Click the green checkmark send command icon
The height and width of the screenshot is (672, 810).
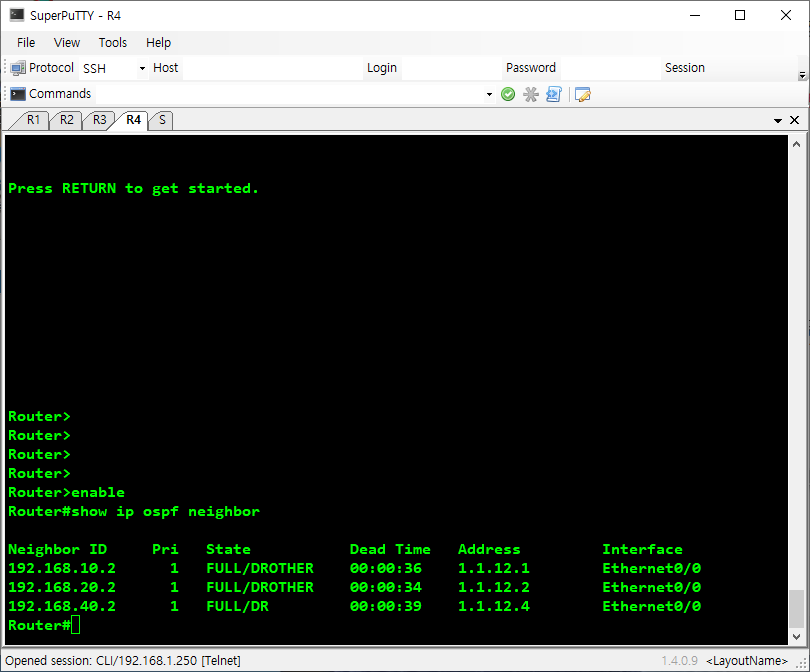(x=508, y=94)
